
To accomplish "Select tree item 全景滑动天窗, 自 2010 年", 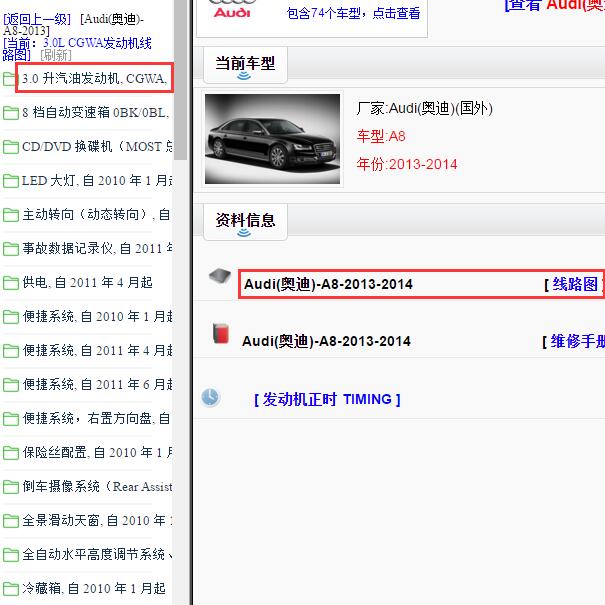I will point(97,521).
